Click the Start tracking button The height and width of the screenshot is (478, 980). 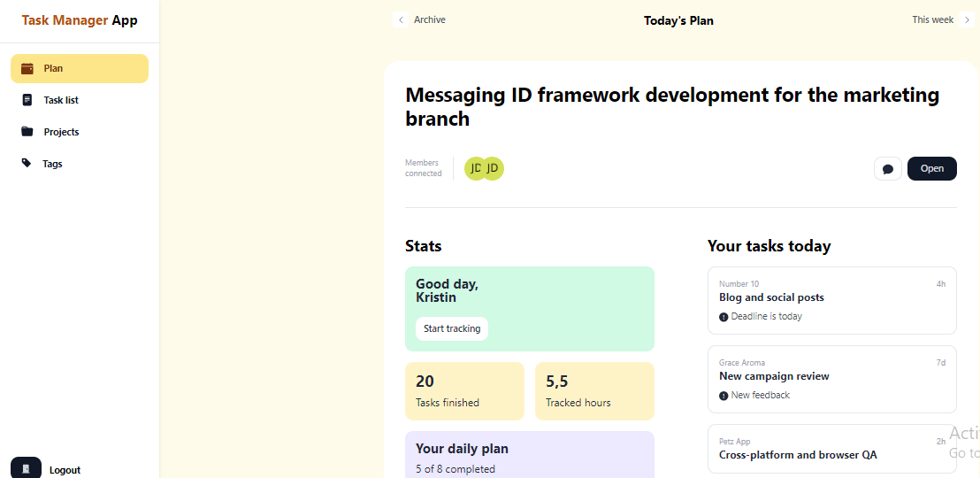click(x=452, y=328)
